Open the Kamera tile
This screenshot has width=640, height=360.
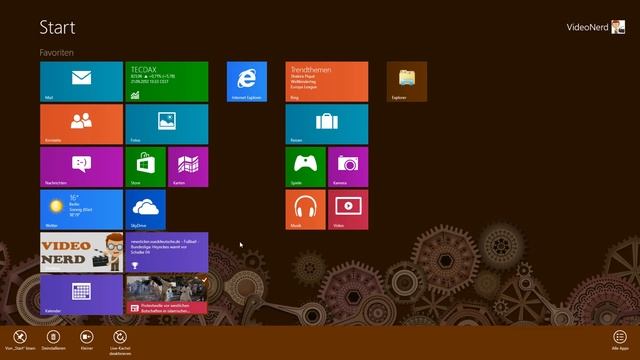point(348,167)
